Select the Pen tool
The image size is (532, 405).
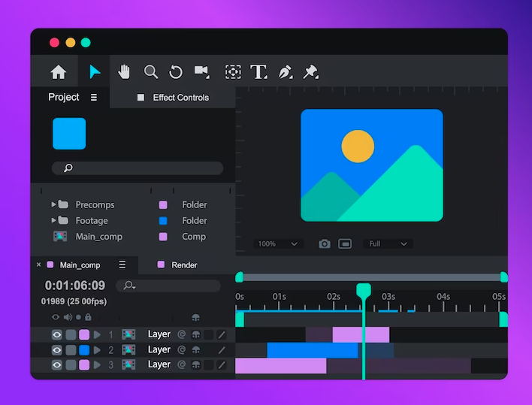285,72
